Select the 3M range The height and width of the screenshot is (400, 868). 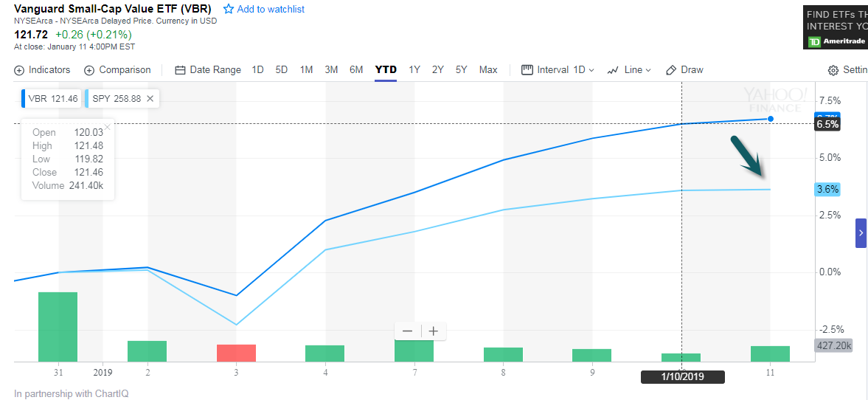pos(331,70)
